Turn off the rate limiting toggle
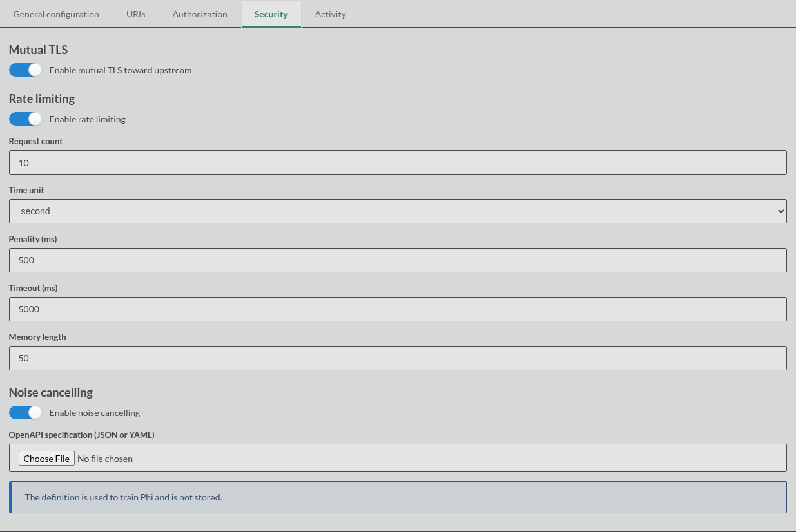Viewport: 796px width, 532px height. (x=25, y=119)
